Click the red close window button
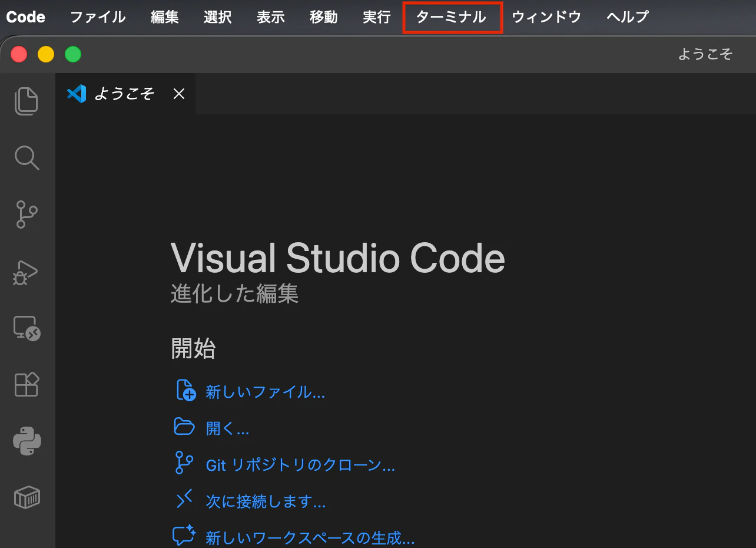 pyautogui.click(x=19, y=54)
